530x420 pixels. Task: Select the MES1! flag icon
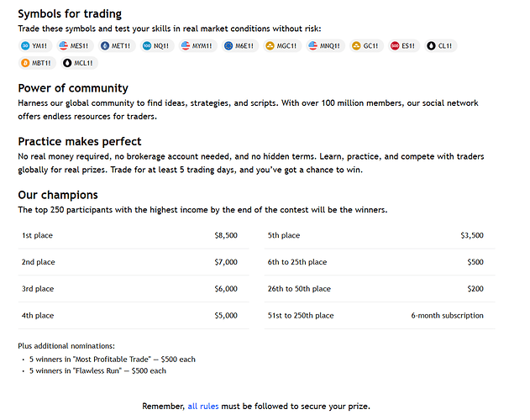63,46
